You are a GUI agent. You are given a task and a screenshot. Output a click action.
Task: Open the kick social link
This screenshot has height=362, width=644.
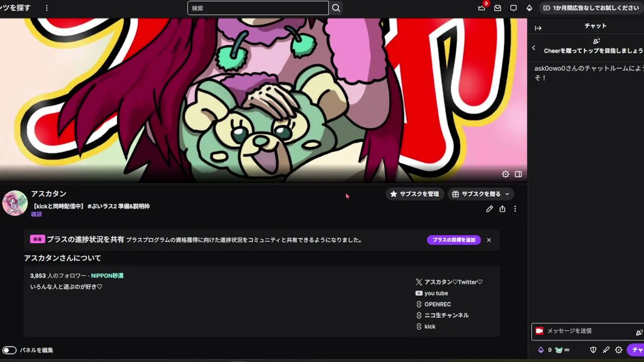coord(426,326)
